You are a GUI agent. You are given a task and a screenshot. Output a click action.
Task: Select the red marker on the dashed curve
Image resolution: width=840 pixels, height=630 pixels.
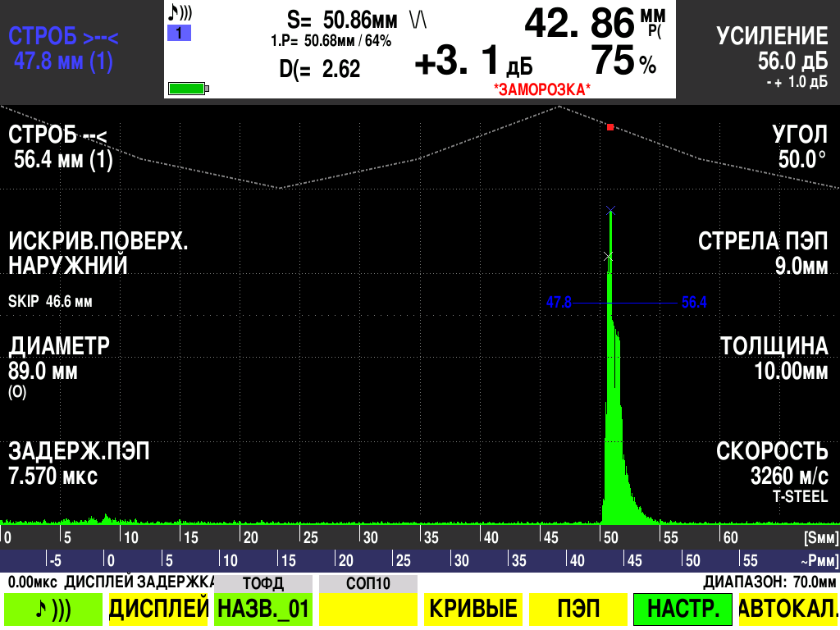click(x=609, y=127)
